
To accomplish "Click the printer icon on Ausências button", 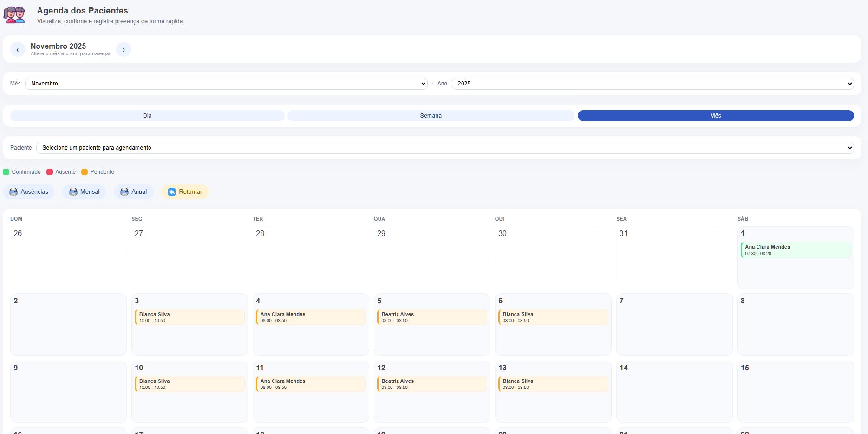I will (x=13, y=192).
